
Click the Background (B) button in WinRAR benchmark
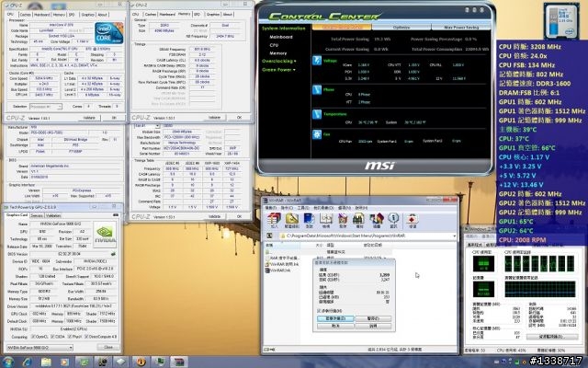(335, 318)
